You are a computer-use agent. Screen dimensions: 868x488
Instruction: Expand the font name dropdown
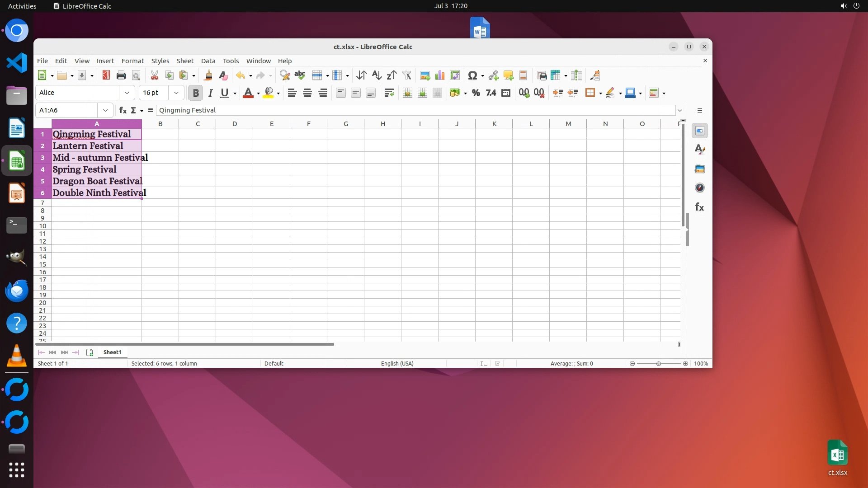pos(127,93)
